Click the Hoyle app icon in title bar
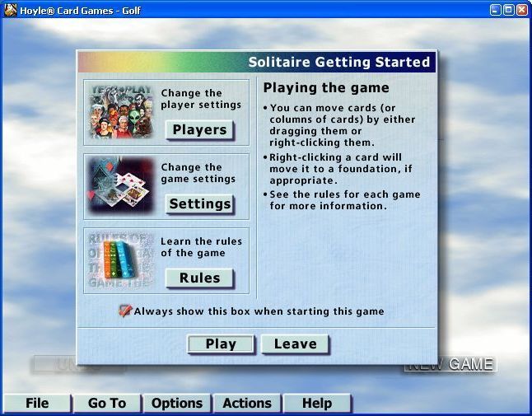The width and height of the screenshot is (532, 416). pyautogui.click(x=11, y=10)
